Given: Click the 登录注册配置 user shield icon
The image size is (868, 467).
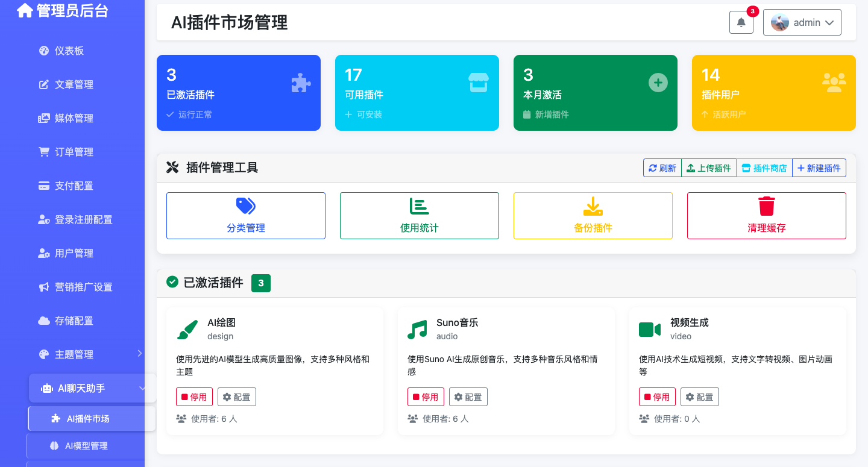Looking at the screenshot, I should click(x=44, y=219).
